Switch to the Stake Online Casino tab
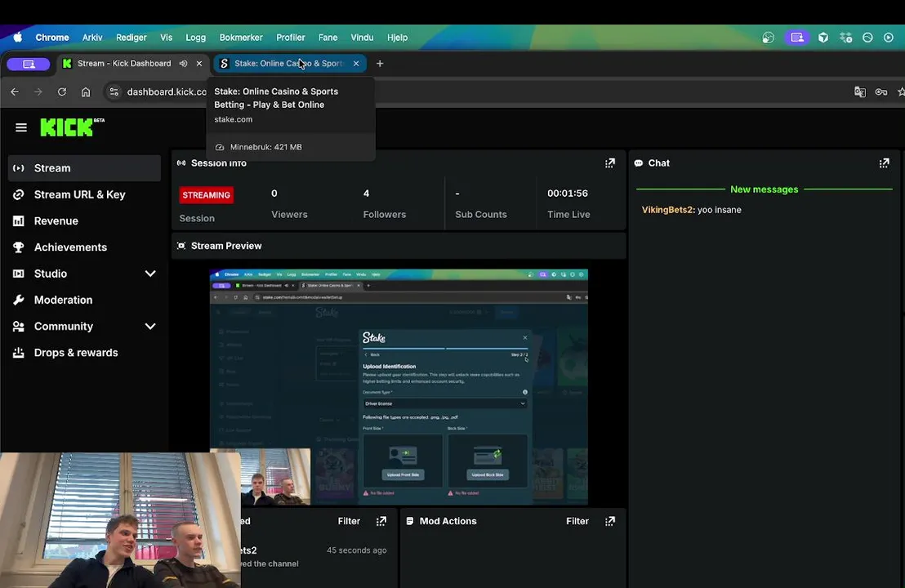Image resolution: width=905 pixels, height=588 pixels. [x=288, y=64]
